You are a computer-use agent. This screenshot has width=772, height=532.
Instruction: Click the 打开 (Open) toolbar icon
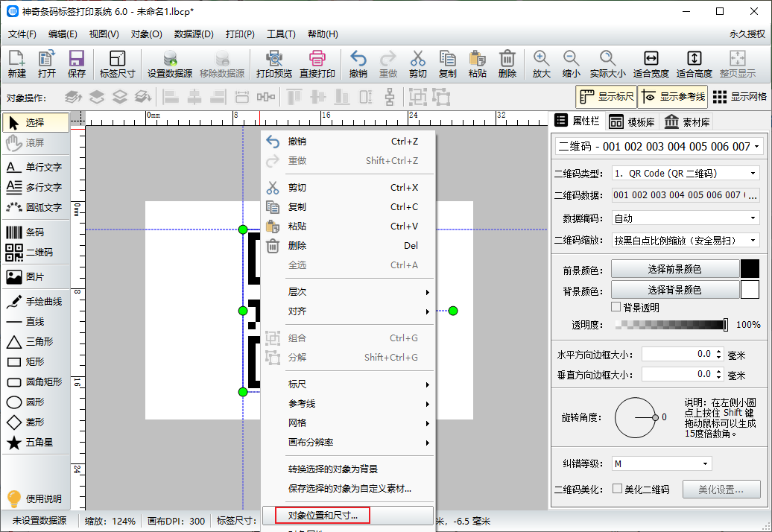point(47,64)
